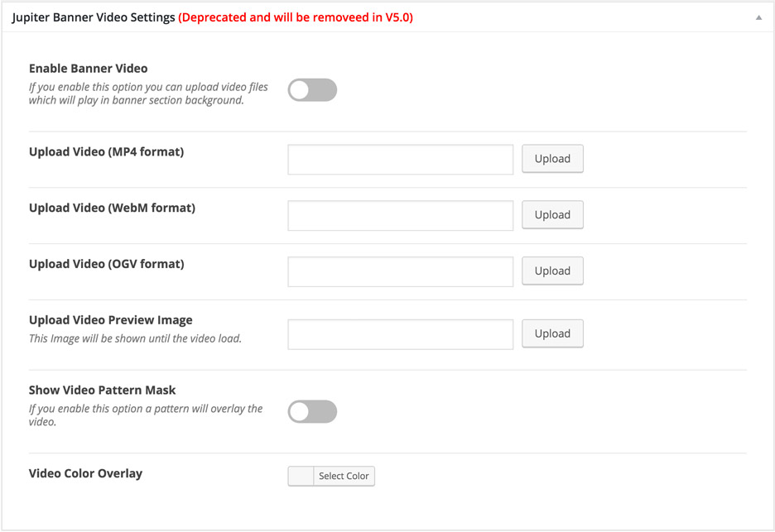Click the Enable Banner Video label
775x532 pixels.
tap(88, 68)
